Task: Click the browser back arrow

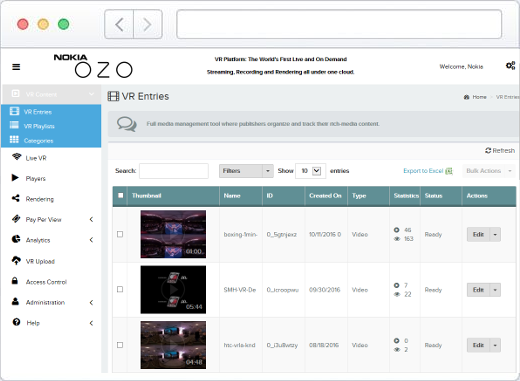Action: coord(119,24)
